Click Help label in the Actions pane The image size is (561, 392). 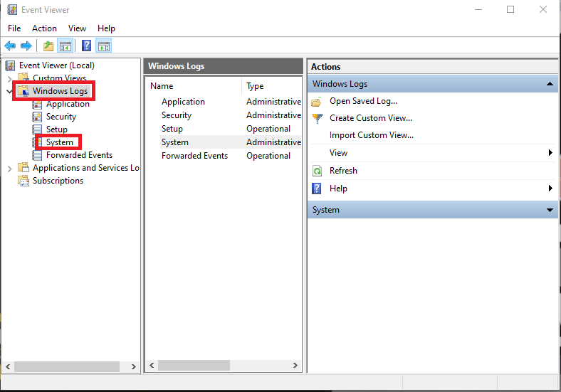pyautogui.click(x=338, y=189)
